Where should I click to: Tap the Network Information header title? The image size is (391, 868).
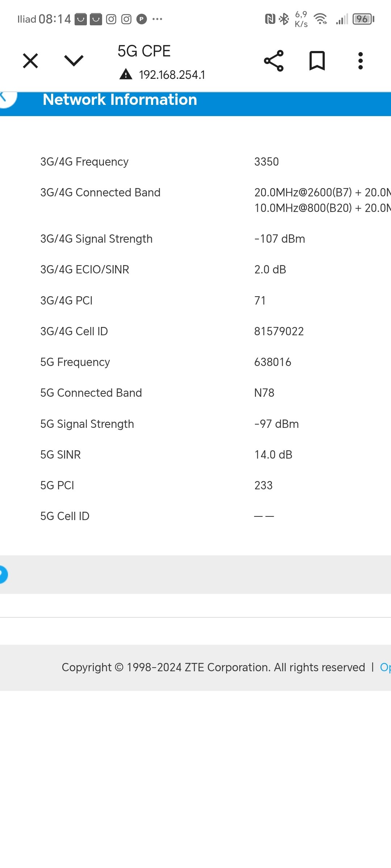120,100
